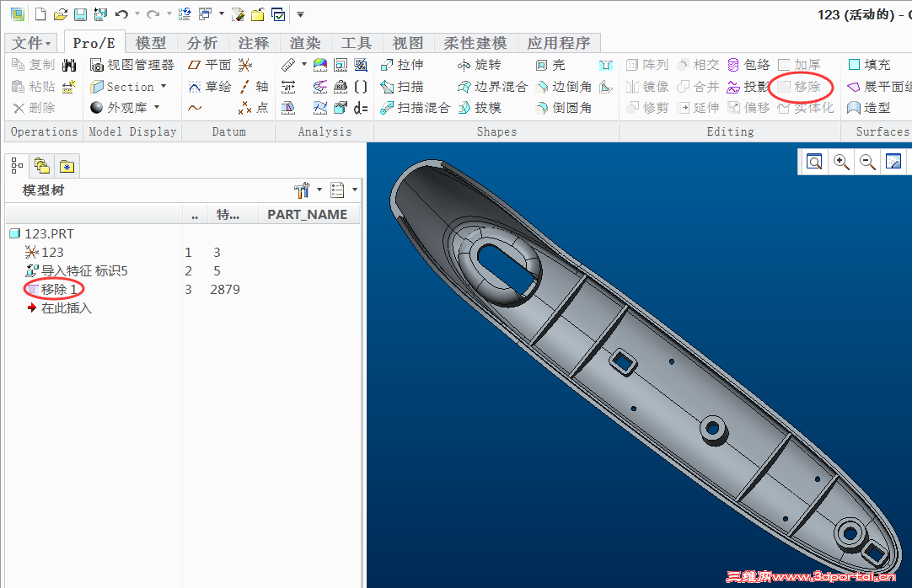Click the datum curve wavy line icon
Screen dimensions: 912x588
pos(195,108)
